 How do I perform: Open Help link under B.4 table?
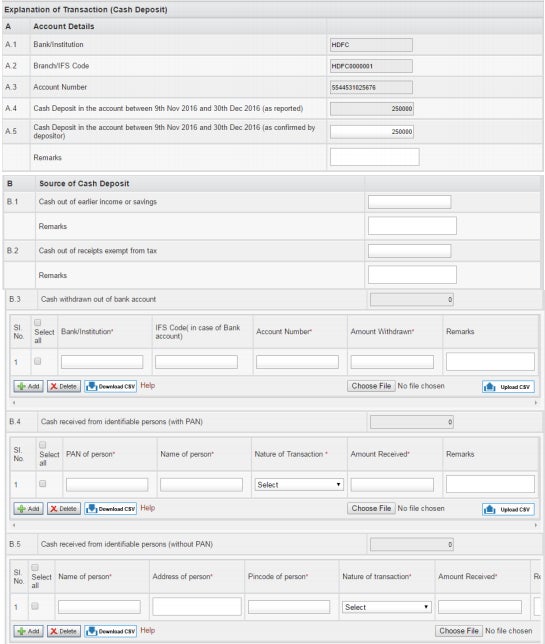click(x=148, y=508)
